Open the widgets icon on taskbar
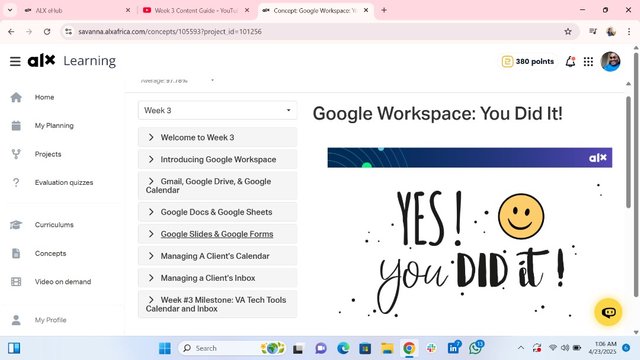The height and width of the screenshot is (360, 640). click(14, 348)
